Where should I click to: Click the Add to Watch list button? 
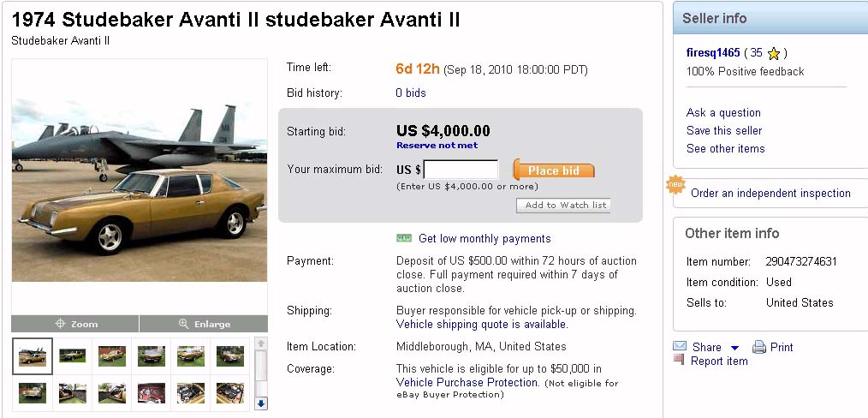tap(563, 206)
